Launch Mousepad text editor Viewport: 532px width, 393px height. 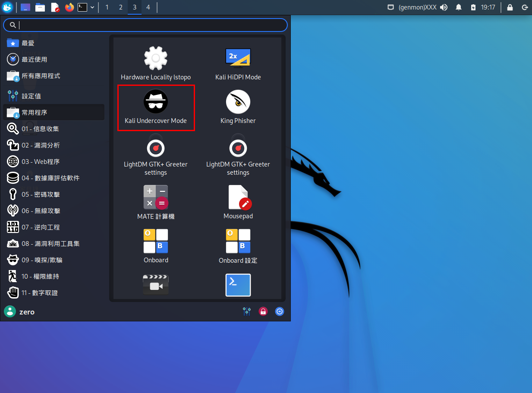238,203
